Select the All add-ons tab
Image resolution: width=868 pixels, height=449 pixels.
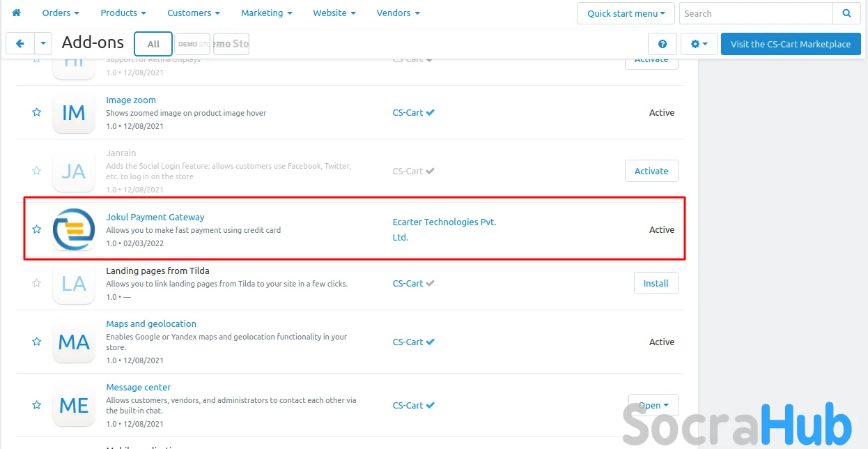(x=153, y=44)
